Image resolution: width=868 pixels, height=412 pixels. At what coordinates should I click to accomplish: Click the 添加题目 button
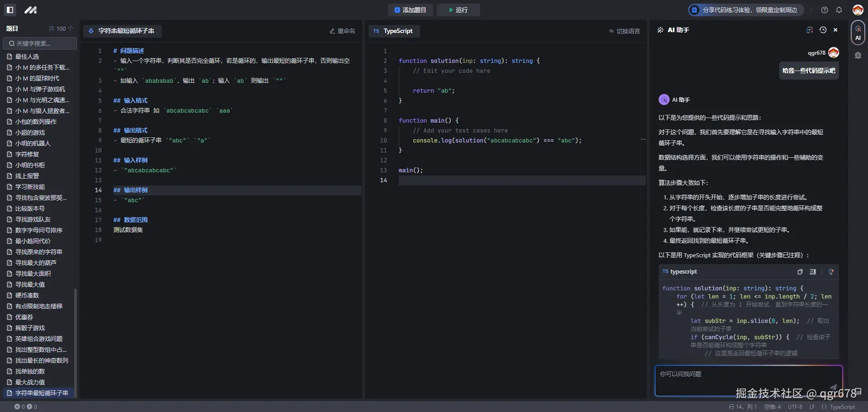click(410, 10)
